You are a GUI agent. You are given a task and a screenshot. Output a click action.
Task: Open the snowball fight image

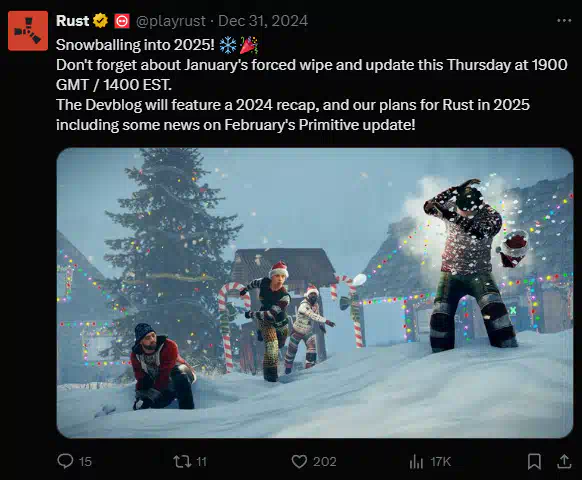tap(315, 293)
